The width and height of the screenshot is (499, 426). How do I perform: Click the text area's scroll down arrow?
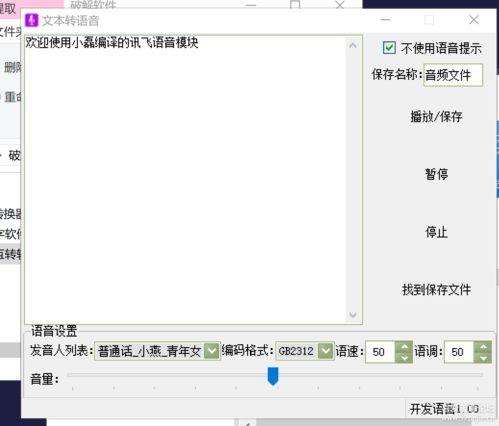click(x=353, y=315)
